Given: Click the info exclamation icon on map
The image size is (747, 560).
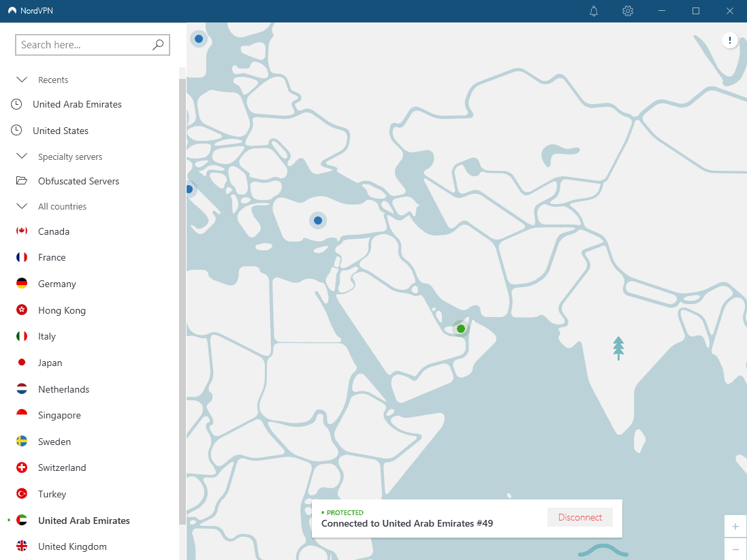Looking at the screenshot, I should tap(730, 41).
